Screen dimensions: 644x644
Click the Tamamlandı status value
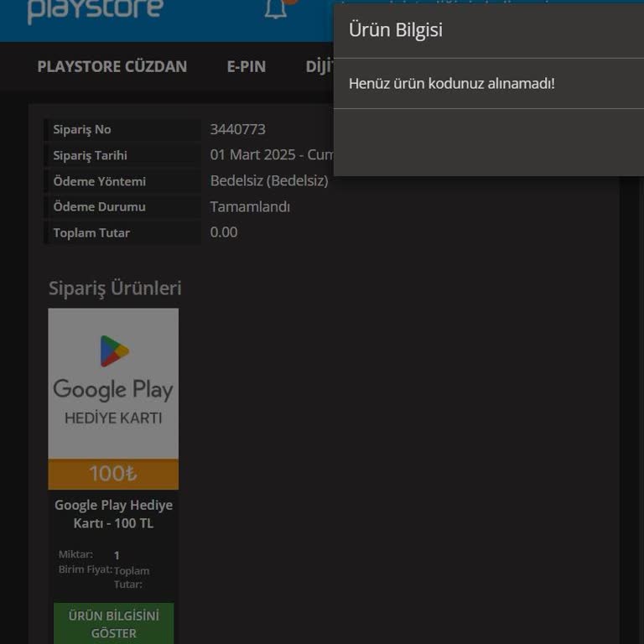click(x=250, y=206)
